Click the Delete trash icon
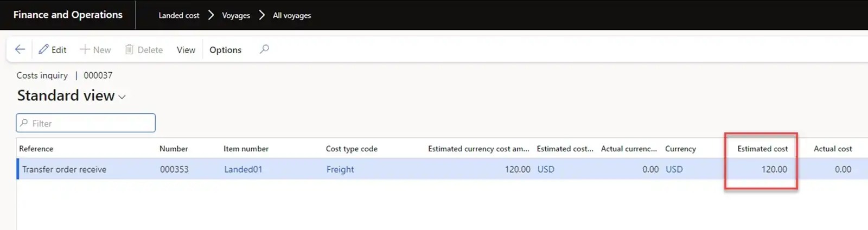The width and height of the screenshot is (868, 230). click(x=129, y=49)
